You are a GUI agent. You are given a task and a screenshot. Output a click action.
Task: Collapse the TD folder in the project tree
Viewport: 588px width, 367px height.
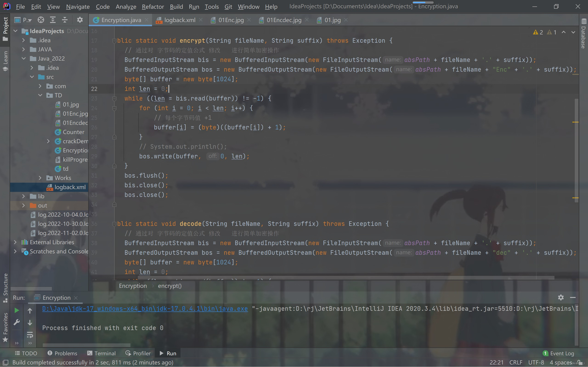pos(40,95)
